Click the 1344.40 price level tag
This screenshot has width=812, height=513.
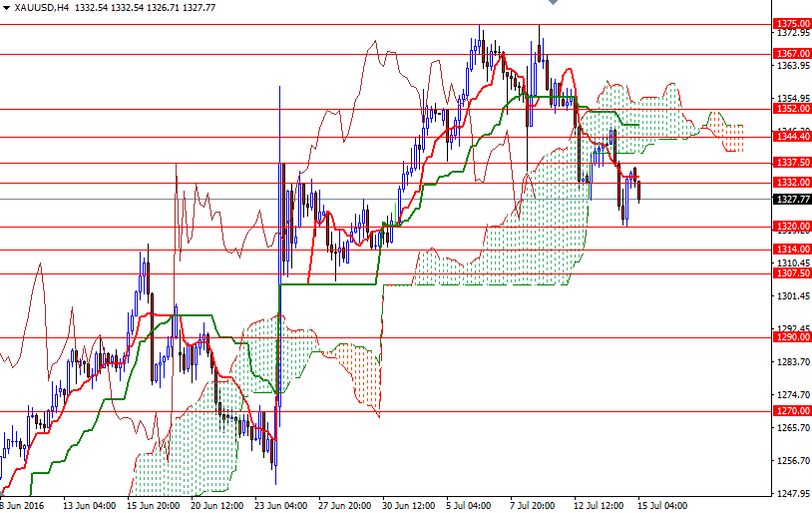click(792, 137)
